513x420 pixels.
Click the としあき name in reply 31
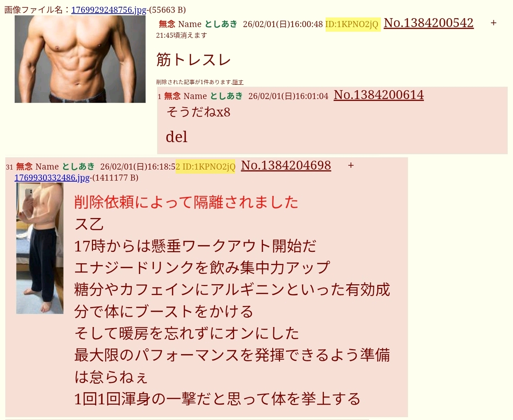pos(78,167)
